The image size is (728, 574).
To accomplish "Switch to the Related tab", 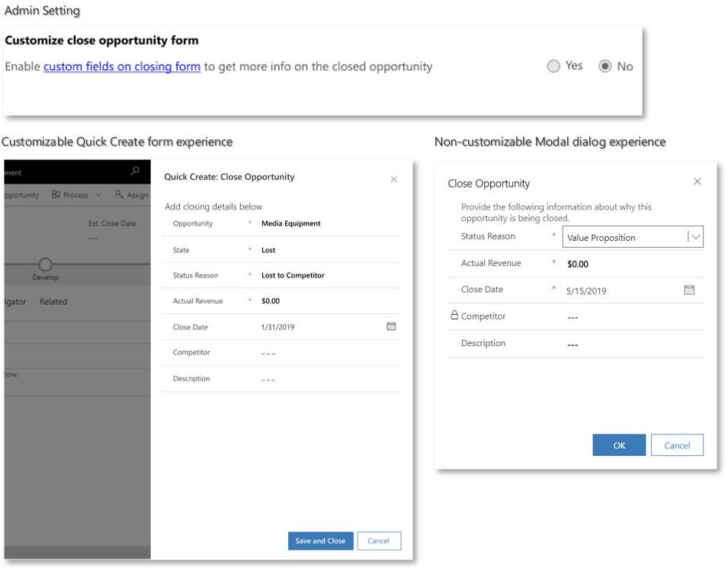I will pyautogui.click(x=53, y=300).
